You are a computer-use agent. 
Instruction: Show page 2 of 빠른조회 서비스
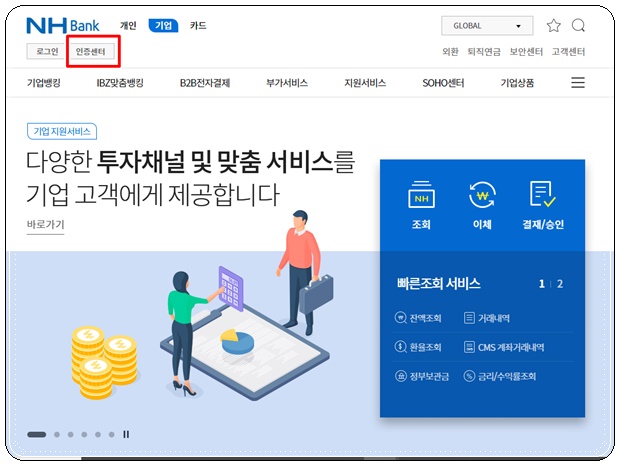tap(560, 284)
